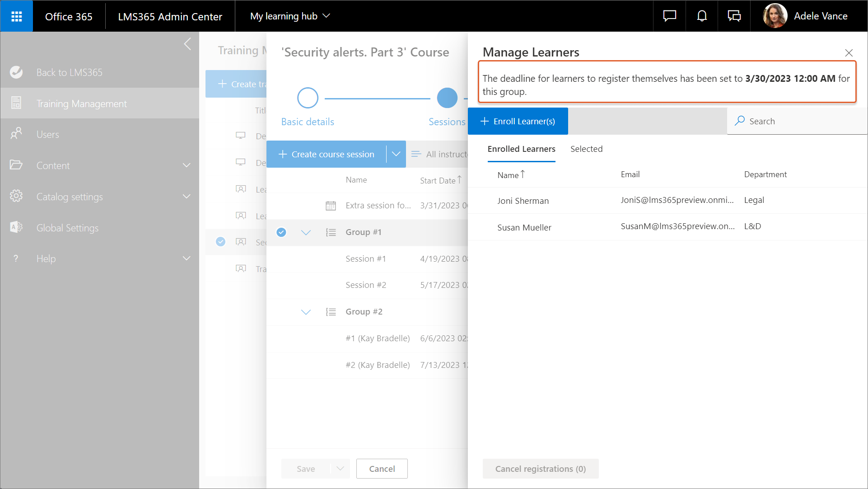868x489 pixels.
Task: Click the feedback conversation icon
Action: tap(734, 16)
